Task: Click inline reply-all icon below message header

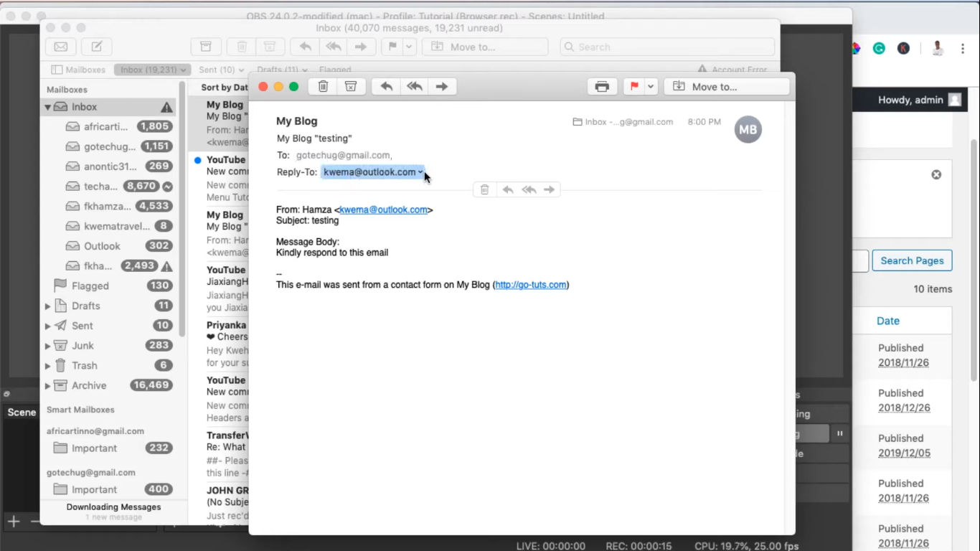Action: tap(529, 189)
